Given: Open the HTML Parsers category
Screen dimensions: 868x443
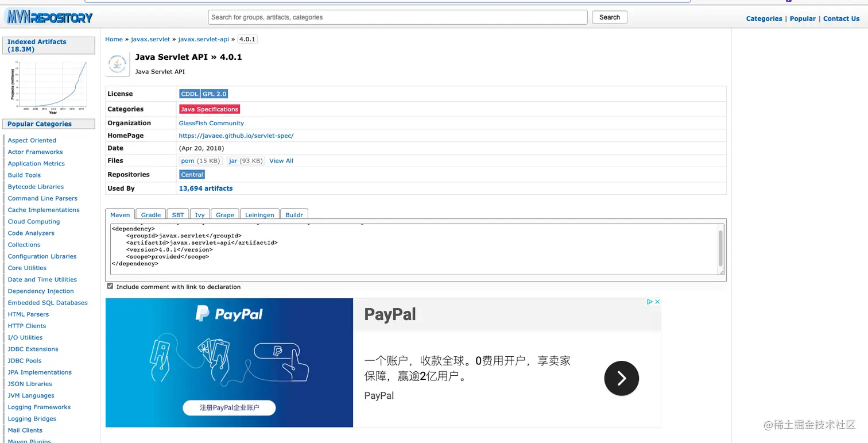Looking at the screenshot, I should [28, 314].
